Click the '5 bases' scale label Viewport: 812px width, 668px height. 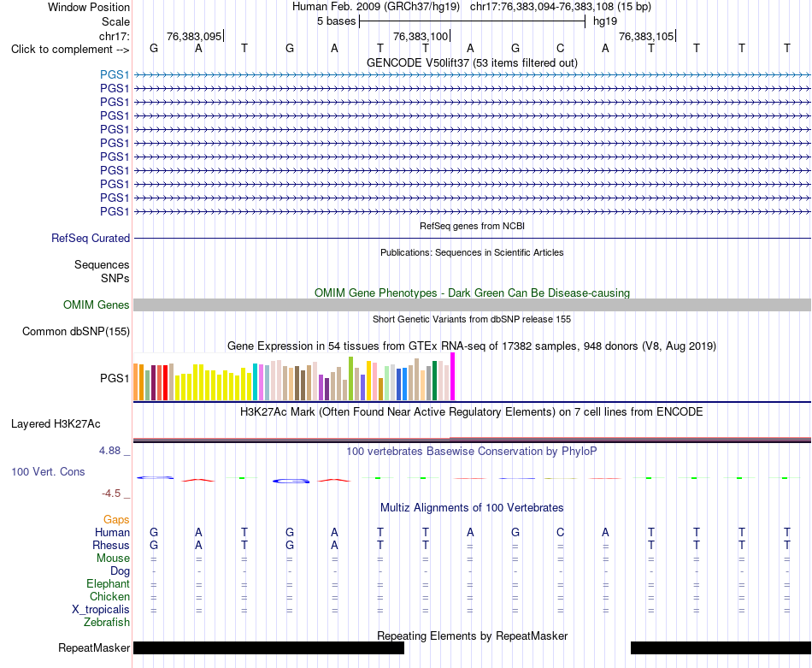coord(336,21)
